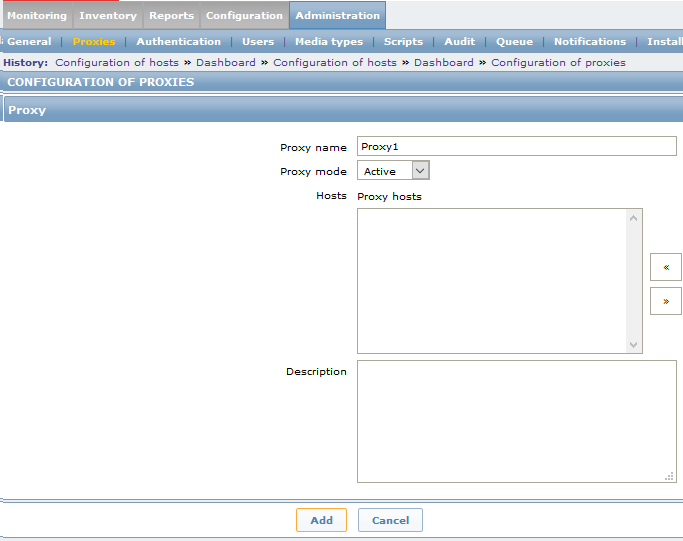
Task: Open the Inventory tab
Action: pos(108,15)
